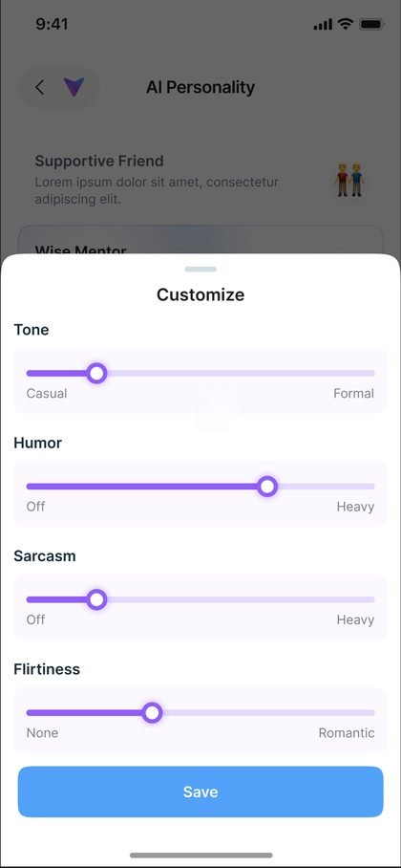Set Flirtiness to the None end
The width and height of the screenshot is (401, 868).
coord(28,712)
